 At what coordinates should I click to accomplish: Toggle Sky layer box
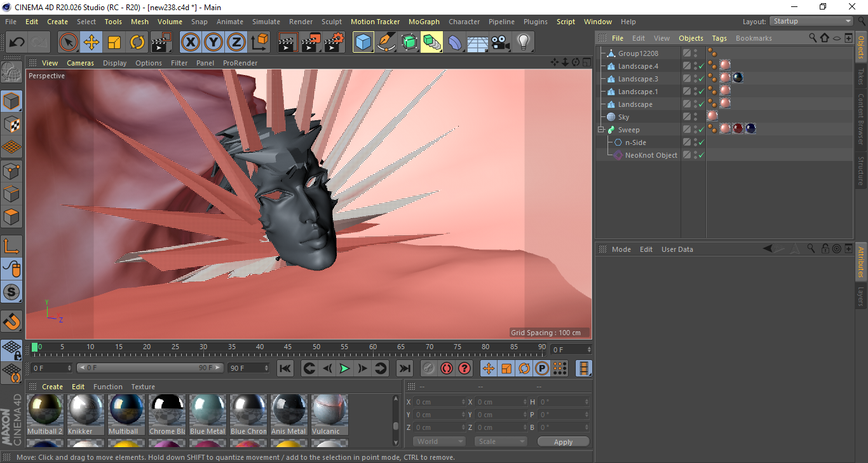coord(687,117)
